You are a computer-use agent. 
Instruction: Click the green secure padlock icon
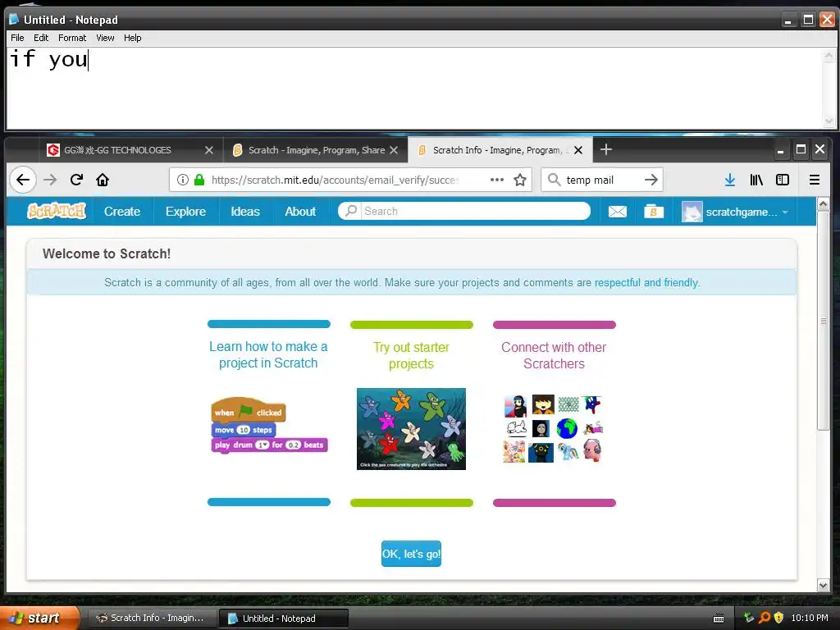point(199,180)
